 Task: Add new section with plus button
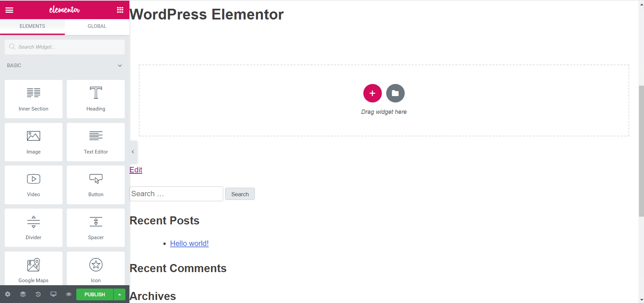click(372, 93)
